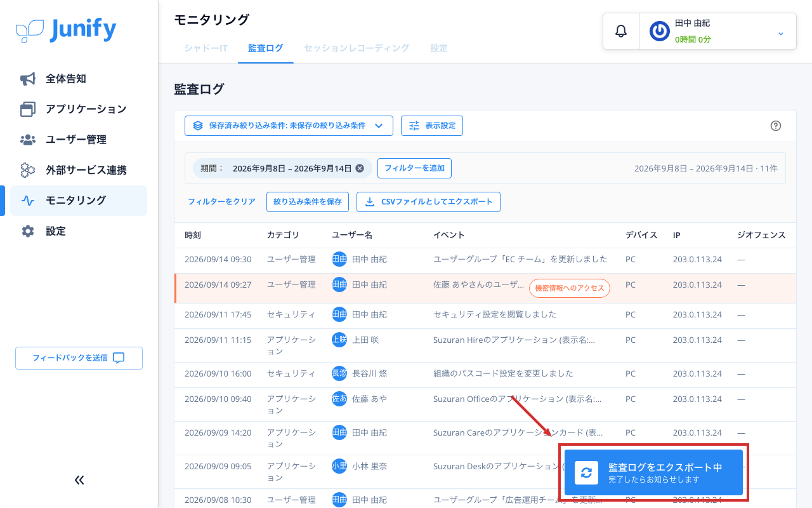Go to the 設定 tab under モニタリング

coord(439,48)
